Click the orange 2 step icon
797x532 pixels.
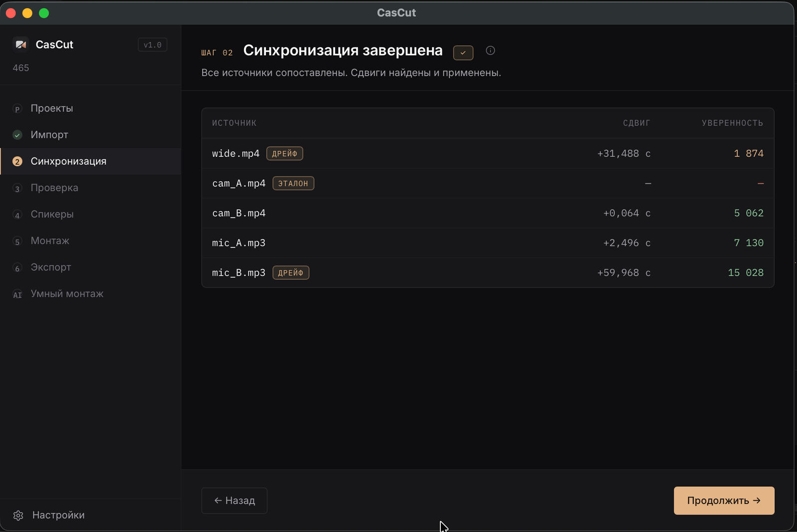coord(17,161)
